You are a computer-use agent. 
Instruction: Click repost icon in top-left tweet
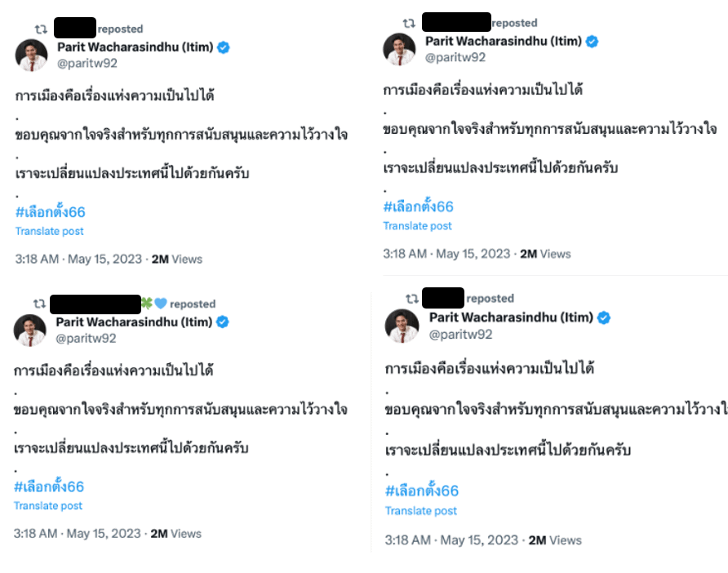[x=42, y=29]
